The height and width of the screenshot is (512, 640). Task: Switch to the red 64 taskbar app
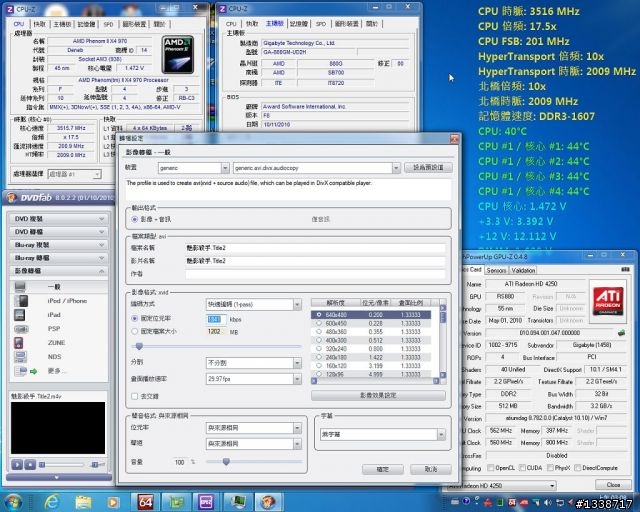coord(145,502)
